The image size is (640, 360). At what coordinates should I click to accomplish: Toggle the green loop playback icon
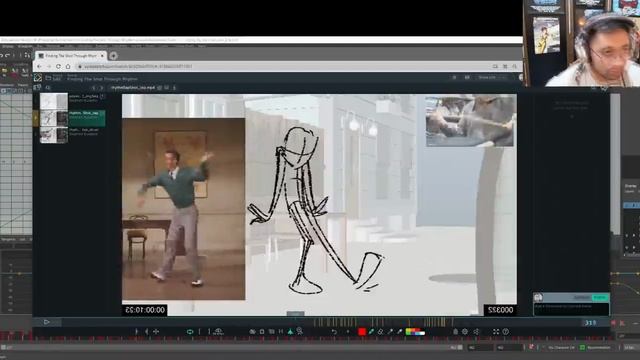190,332
